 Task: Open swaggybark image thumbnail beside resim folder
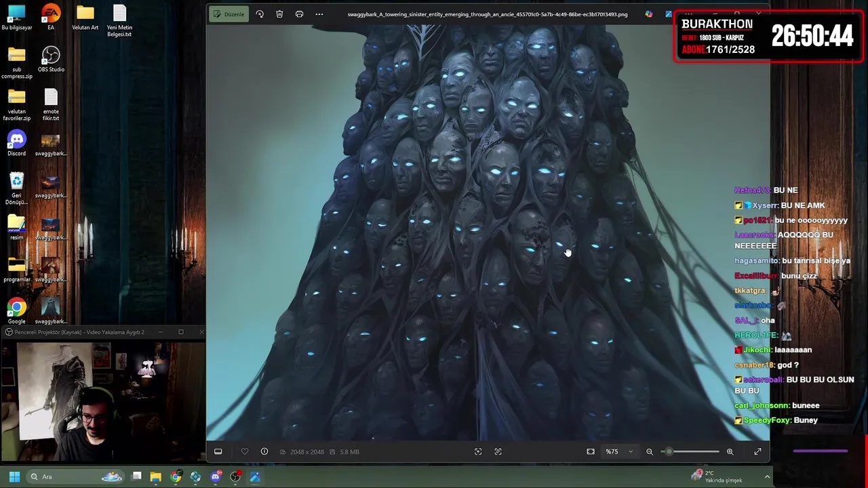pyautogui.click(x=51, y=228)
